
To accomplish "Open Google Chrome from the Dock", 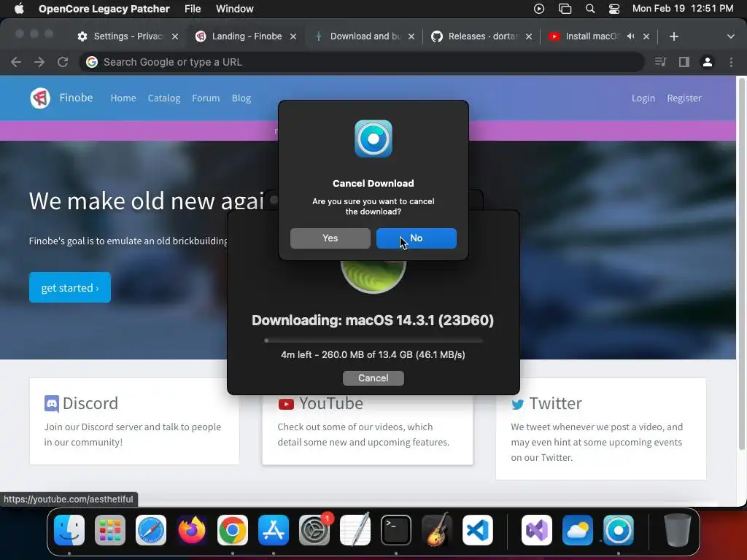I will (x=233, y=530).
